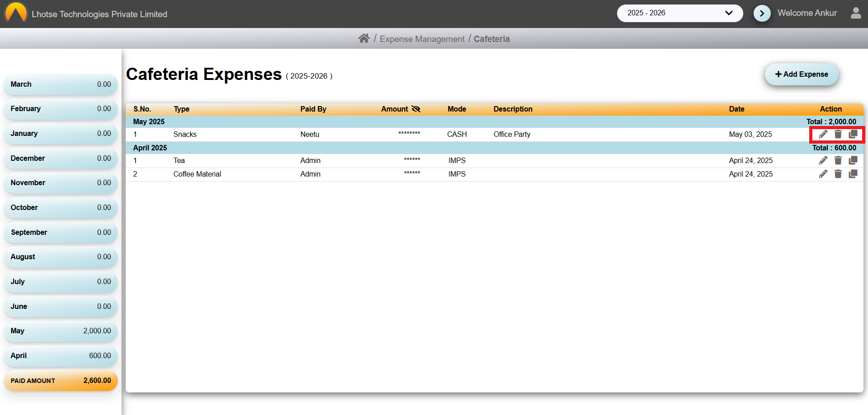The height and width of the screenshot is (415, 868).
Task: Click Type column header
Action: click(181, 109)
